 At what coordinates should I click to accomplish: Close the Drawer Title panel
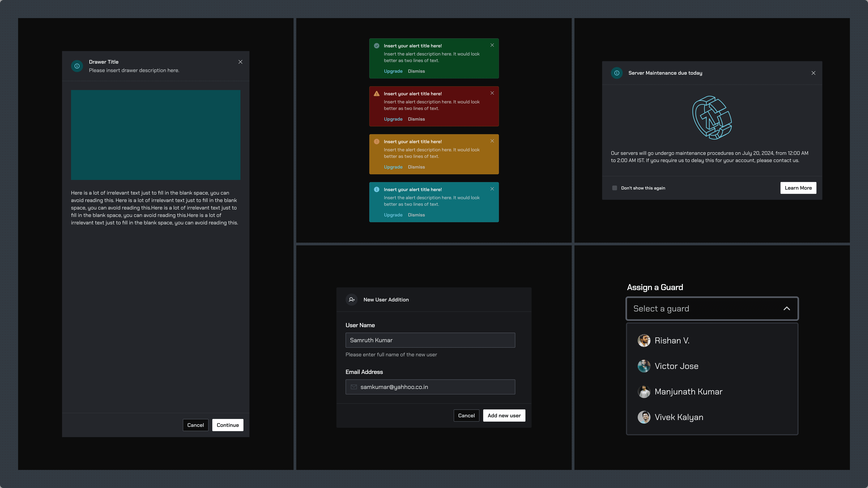(240, 62)
